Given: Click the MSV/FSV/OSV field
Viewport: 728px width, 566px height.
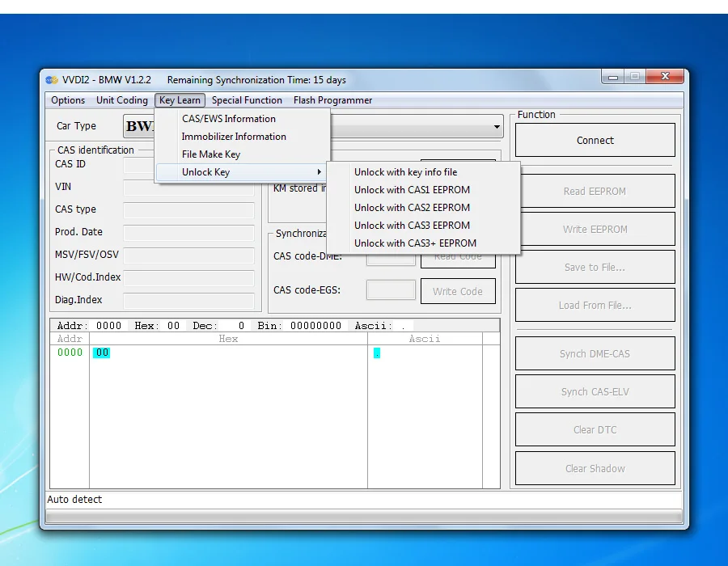Looking at the screenshot, I should click(x=189, y=256).
